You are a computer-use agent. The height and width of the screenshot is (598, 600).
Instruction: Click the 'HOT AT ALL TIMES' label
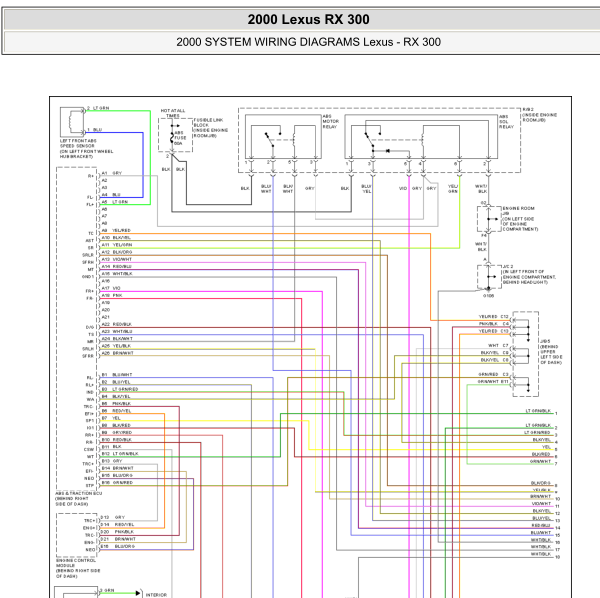coord(173,113)
